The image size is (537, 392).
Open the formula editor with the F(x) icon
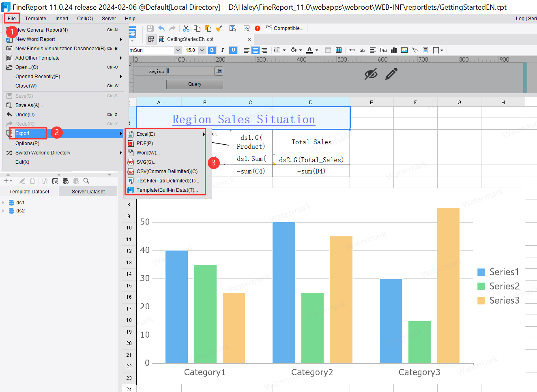click(x=383, y=50)
